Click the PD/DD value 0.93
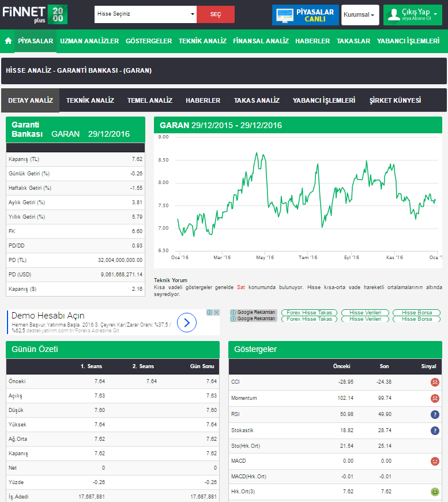Image resolution: width=448 pixels, height=502 pixels. (x=137, y=246)
